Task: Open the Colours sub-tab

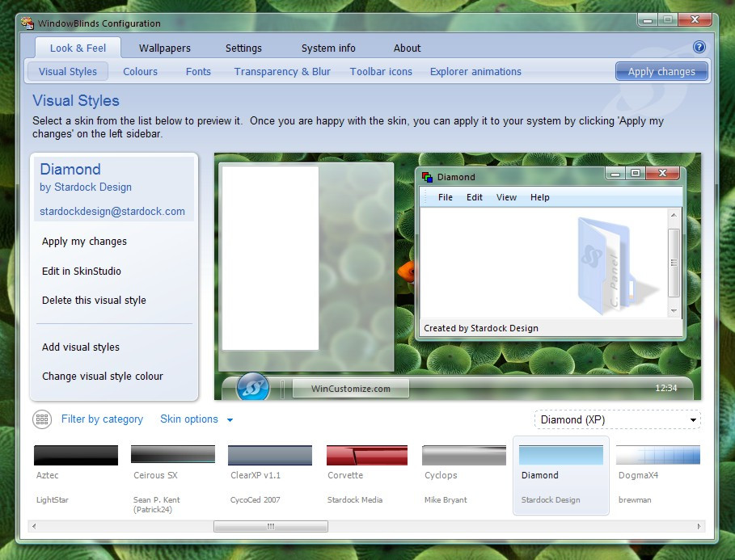Action: (140, 71)
